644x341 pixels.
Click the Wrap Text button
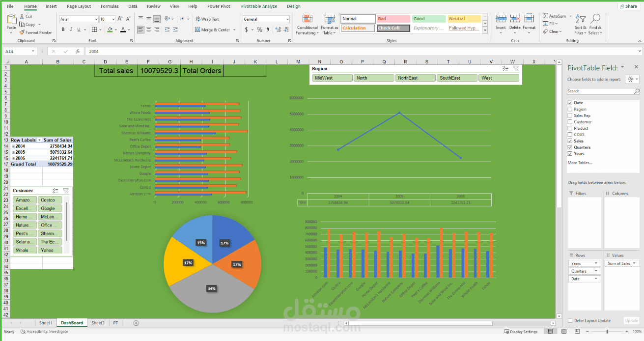[x=207, y=19]
